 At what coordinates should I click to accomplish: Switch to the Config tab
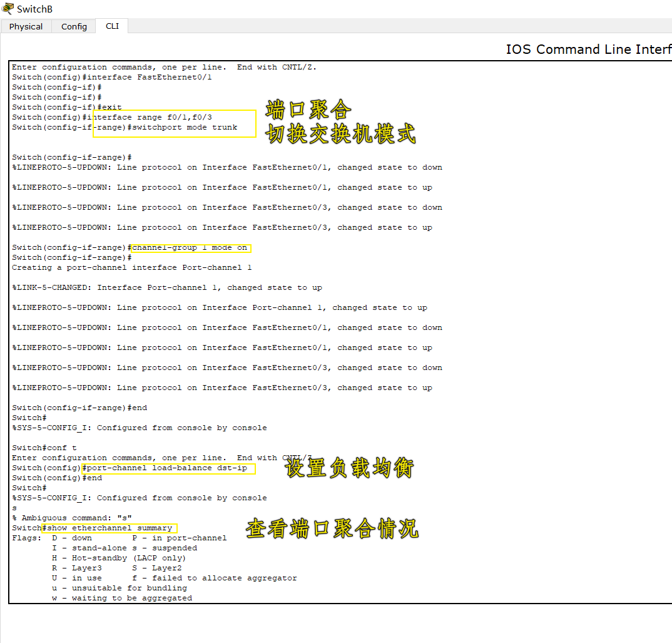(73, 26)
